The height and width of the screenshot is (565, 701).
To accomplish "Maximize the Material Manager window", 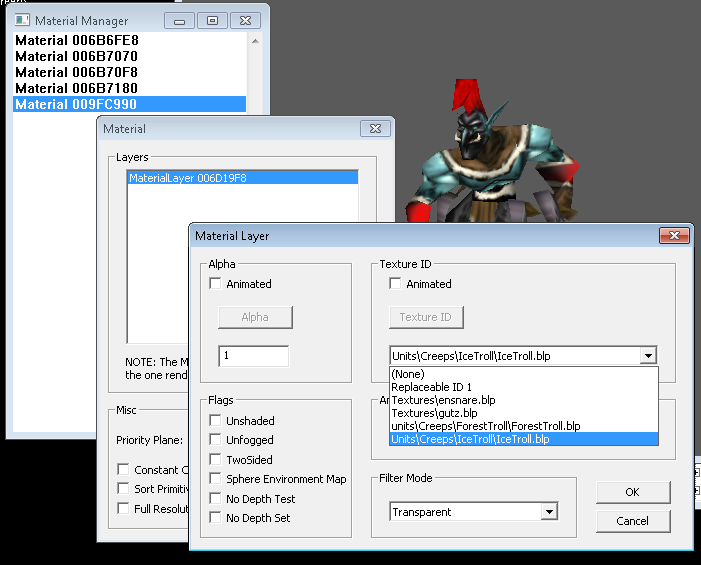I will [x=212, y=21].
